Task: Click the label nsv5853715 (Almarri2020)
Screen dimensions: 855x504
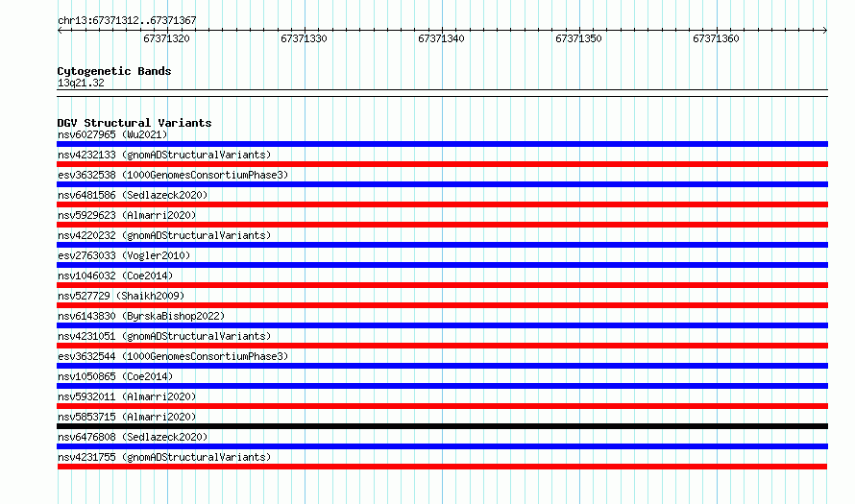Action: (127, 417)
